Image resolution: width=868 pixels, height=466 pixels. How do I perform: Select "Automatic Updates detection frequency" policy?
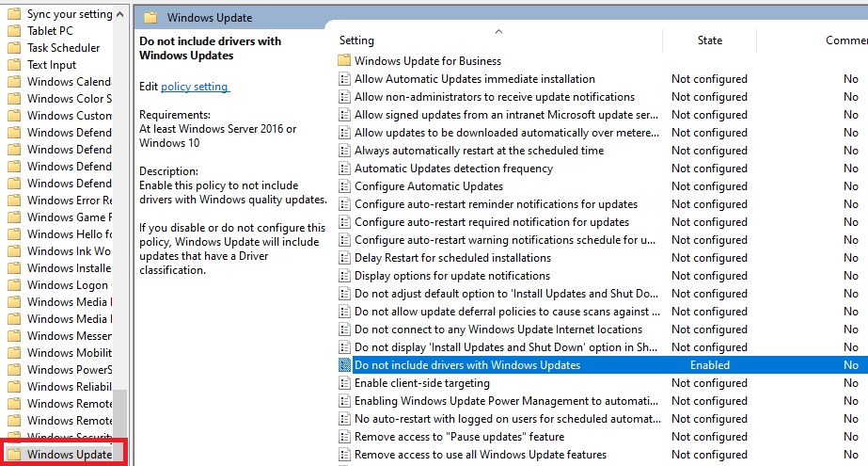pyautogui.click(x=453, y=169)
